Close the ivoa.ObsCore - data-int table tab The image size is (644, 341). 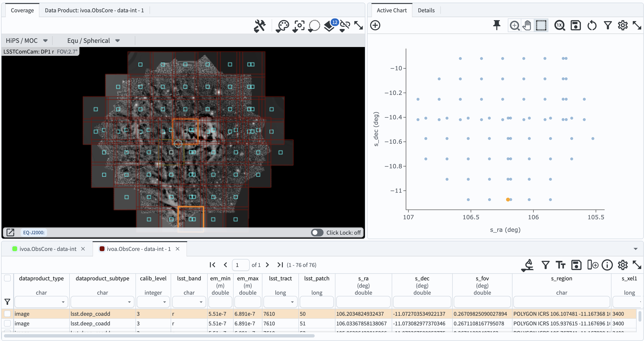83,249
